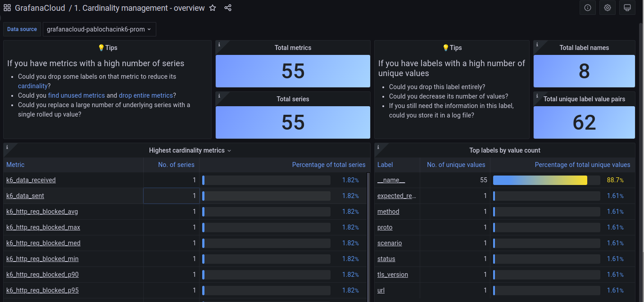
Task: Click the __name__ gradient percentage bar
Action: click(540, 180)
